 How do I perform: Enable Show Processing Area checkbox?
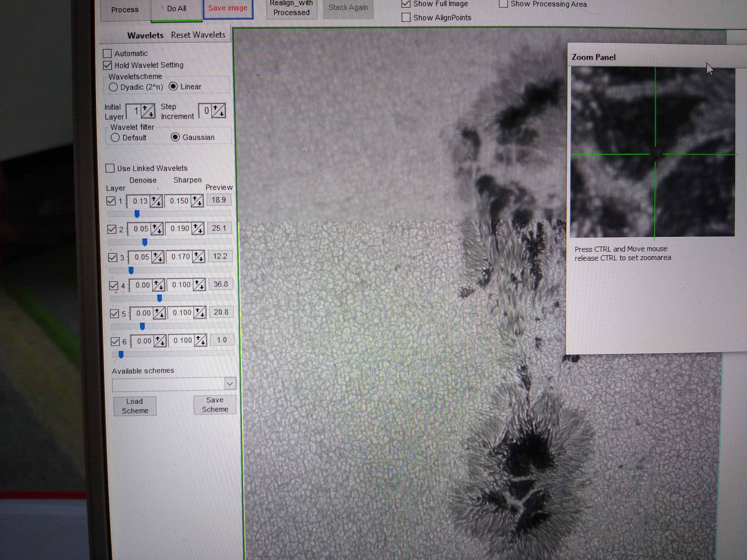coord(503,4)
